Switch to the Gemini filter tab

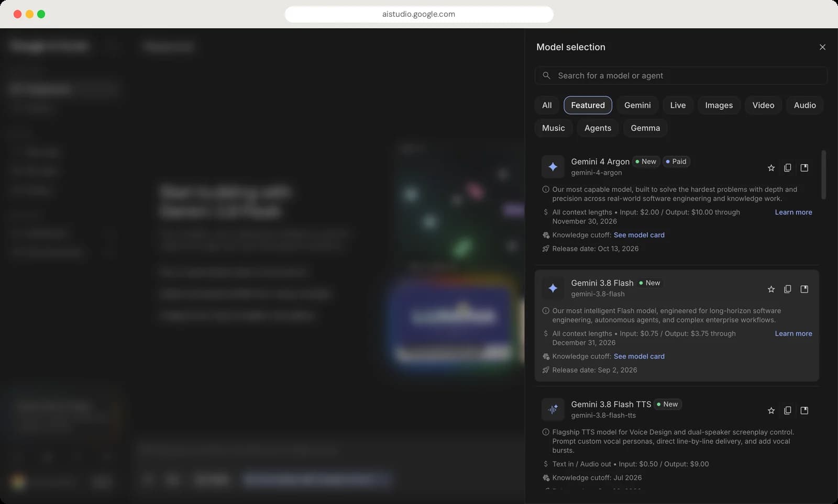pyautogui.click(x=637, y=105)
